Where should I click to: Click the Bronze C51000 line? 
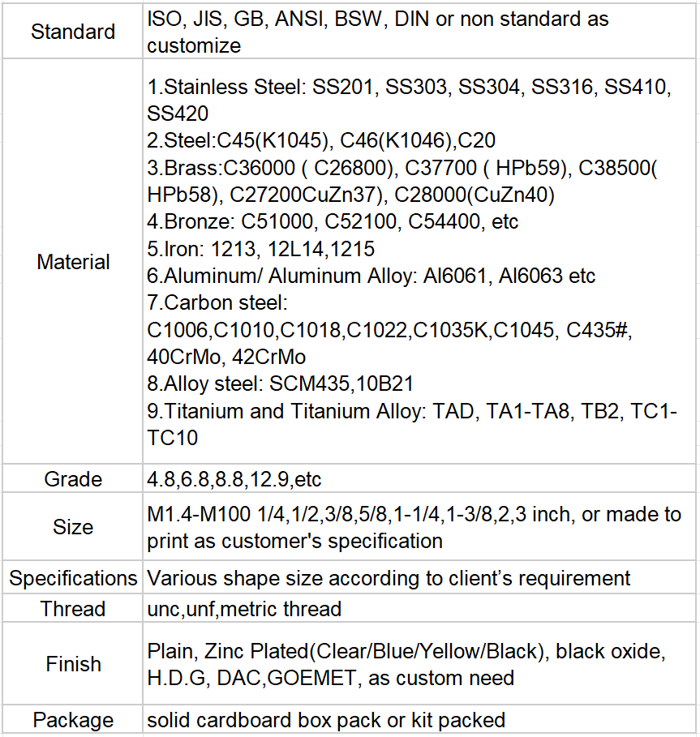333,221
